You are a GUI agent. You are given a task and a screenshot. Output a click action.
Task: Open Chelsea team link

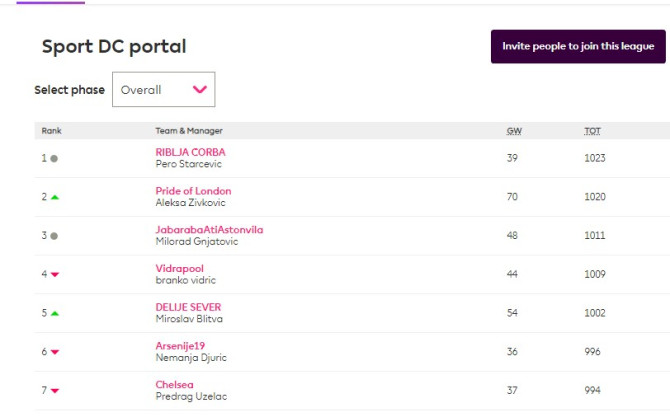[174, 384]
